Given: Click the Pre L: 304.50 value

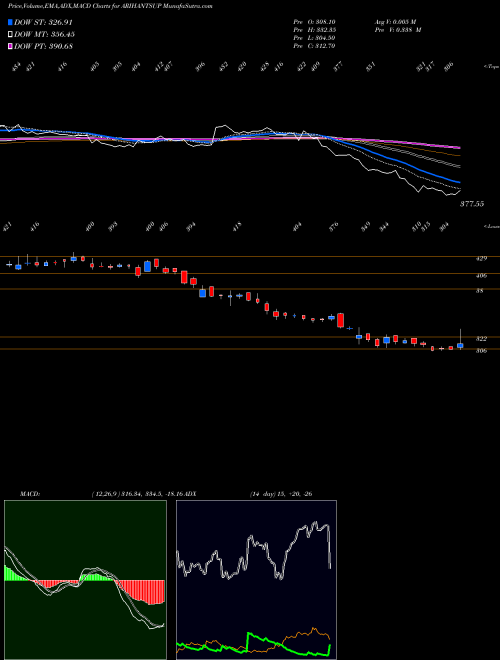Looking at the screenshot, I should pos(314,38).
